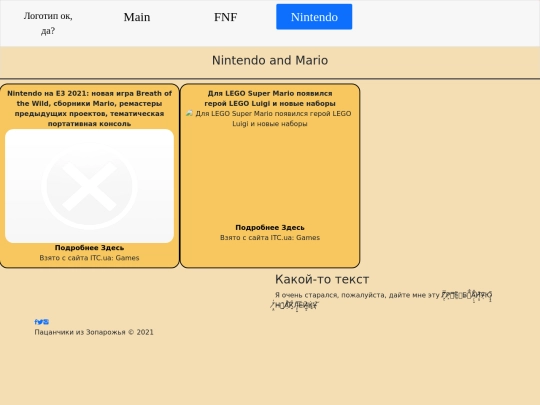Click the "Какой-то текст" heading

point(322,279)
